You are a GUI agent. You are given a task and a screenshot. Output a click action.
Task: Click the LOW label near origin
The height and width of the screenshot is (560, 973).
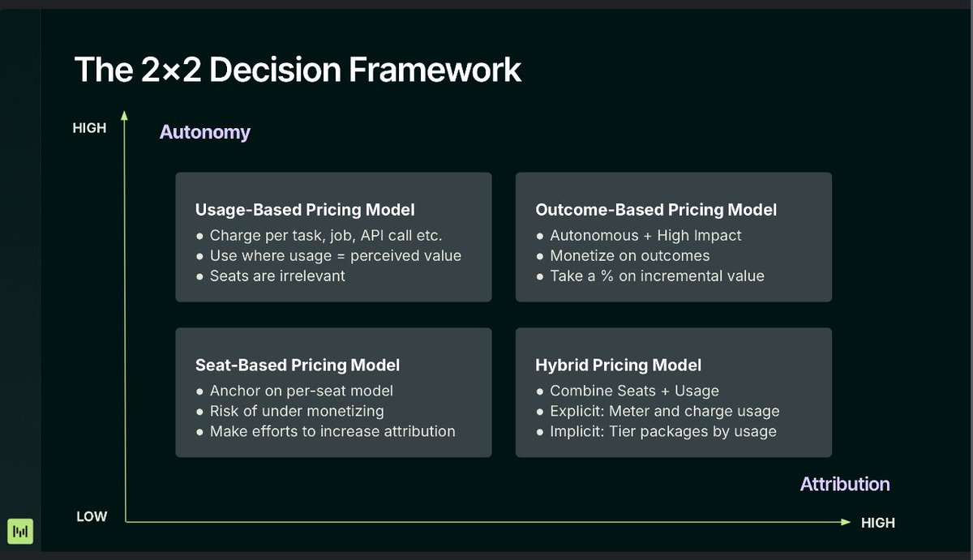tap(92, 517)
